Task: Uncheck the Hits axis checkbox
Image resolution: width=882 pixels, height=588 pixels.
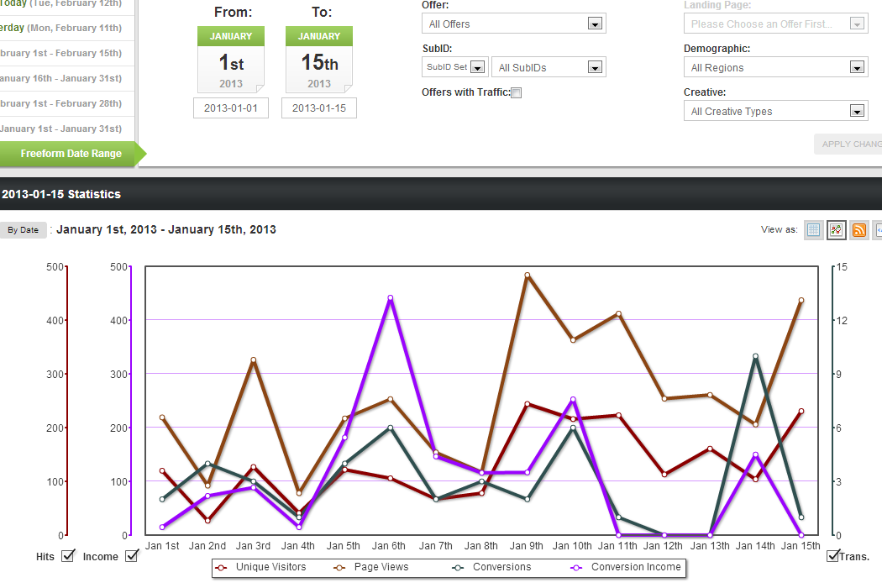Action: [x=68, y=555]
